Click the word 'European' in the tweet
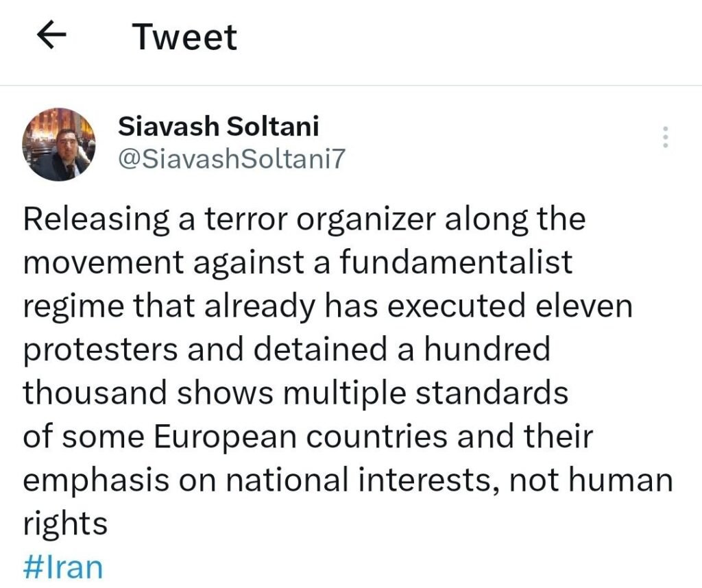The width and height of the screenshot is (702, 588). click(x=226, y=437)
